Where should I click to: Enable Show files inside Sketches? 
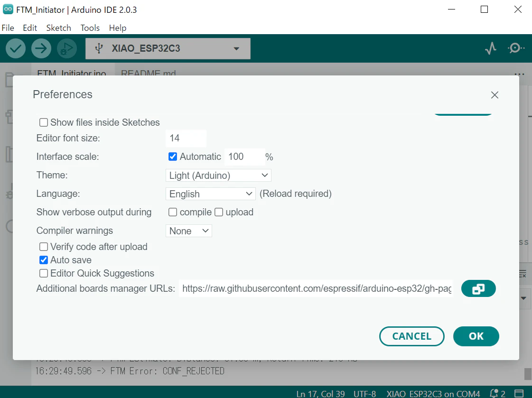pyautogui.click(x=44, y=122)
